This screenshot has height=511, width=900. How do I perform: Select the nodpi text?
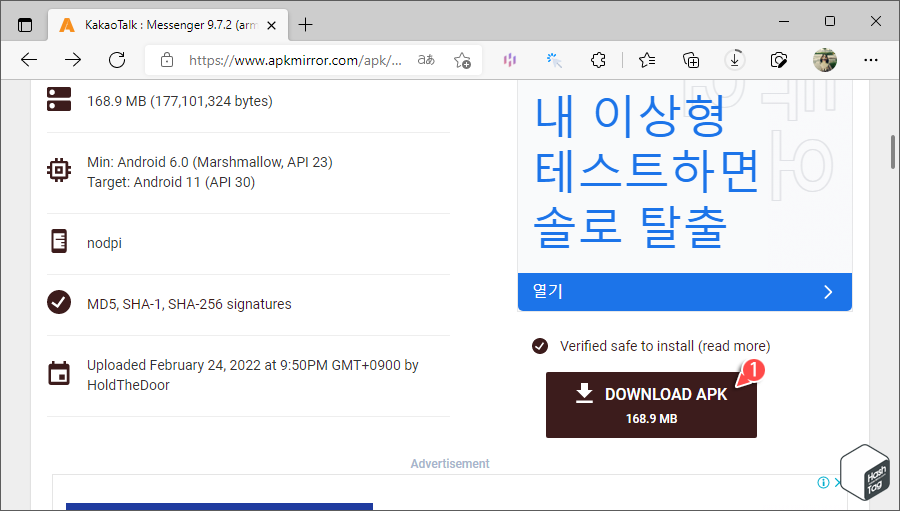pyautogui.click(x=104, y=243)
